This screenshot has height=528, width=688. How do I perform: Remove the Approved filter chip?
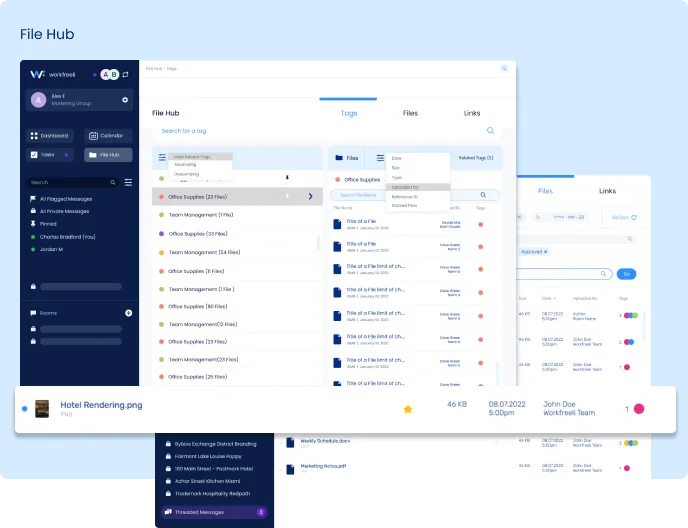point(545,252)
